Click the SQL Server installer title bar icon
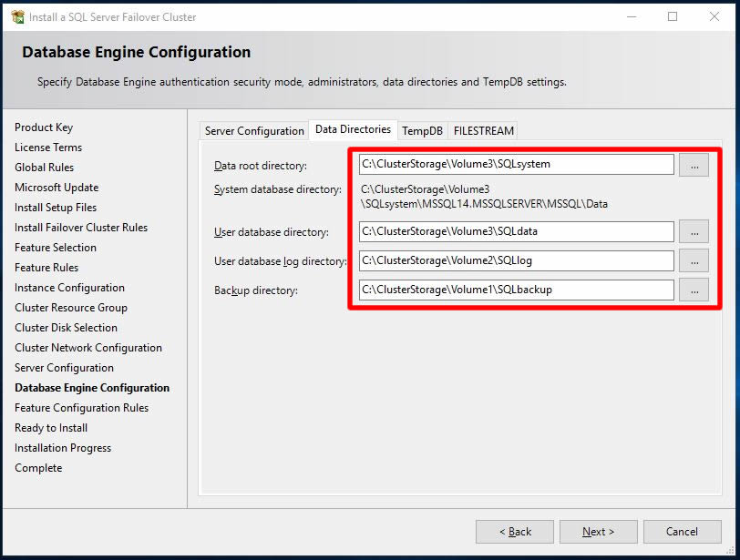 17,16
